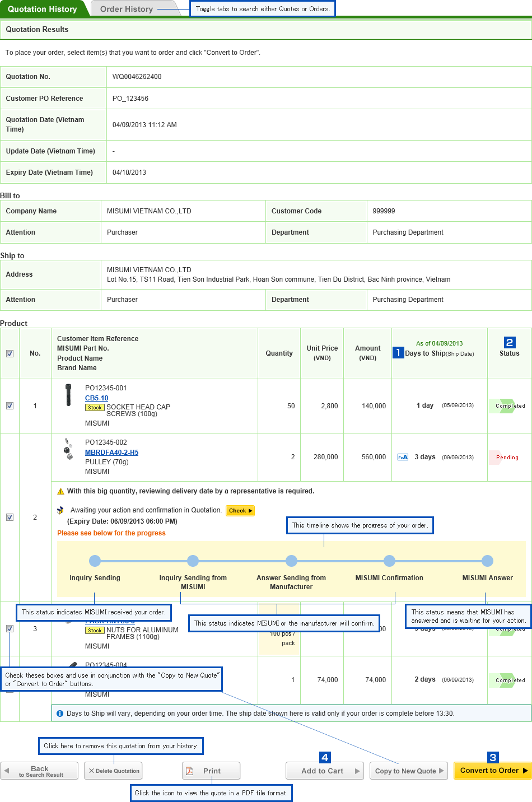Image resolution: width=532 pixels, height=802 pixels.
Task: Click the Stock badge for socket head cap screws
Action: [x=95, y=408]
